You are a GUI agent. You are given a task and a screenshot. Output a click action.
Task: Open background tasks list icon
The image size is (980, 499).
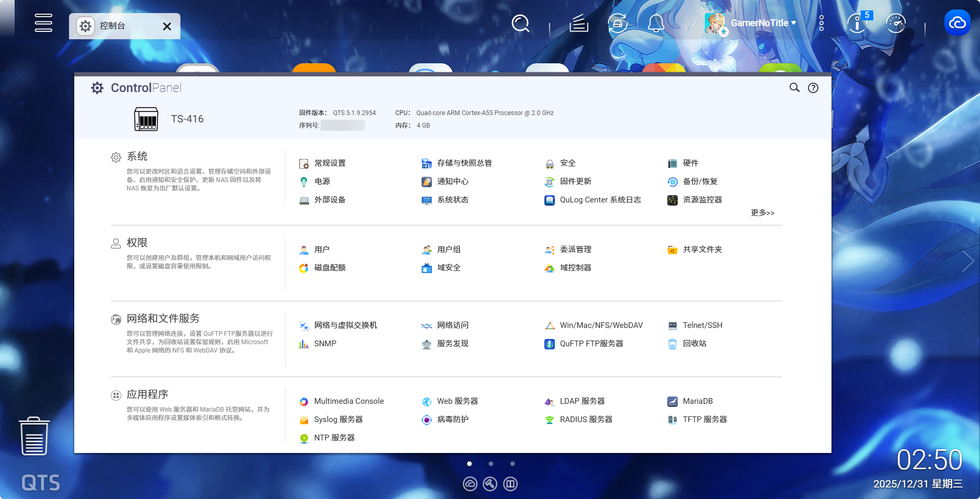point(579,24)
